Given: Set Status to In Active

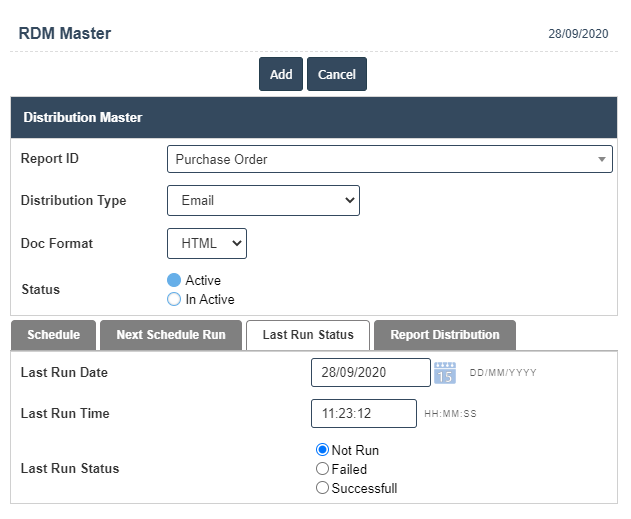Looking at the screenshot, I should (x=174, y=299).
